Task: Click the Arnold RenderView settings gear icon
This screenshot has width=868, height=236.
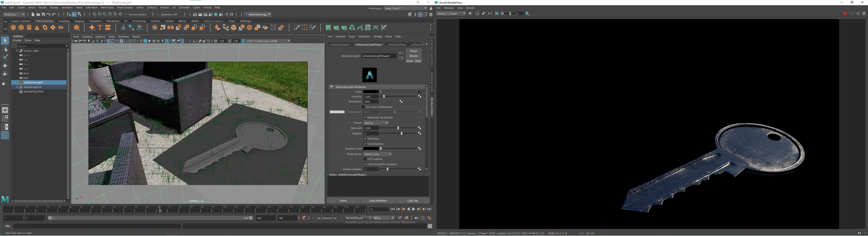Action: click(864, 14)
